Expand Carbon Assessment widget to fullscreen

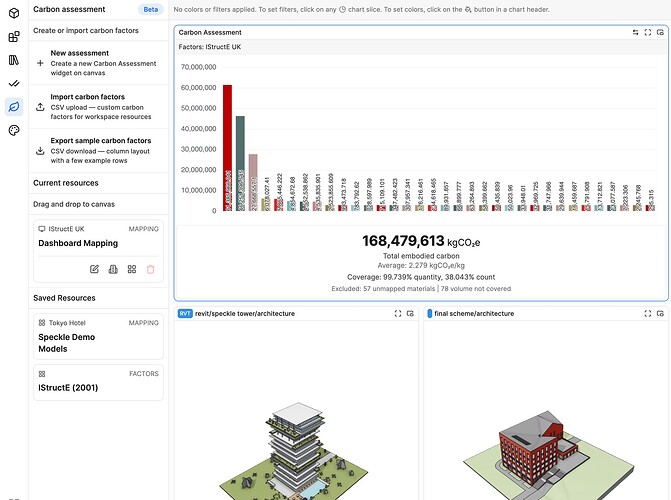coord(648,32)
